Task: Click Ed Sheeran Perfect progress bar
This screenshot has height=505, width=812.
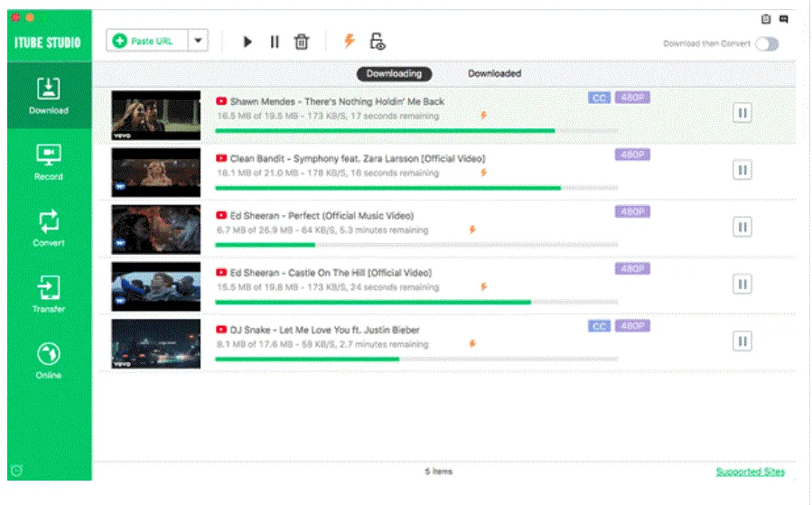Action: [x=416, y=245]
